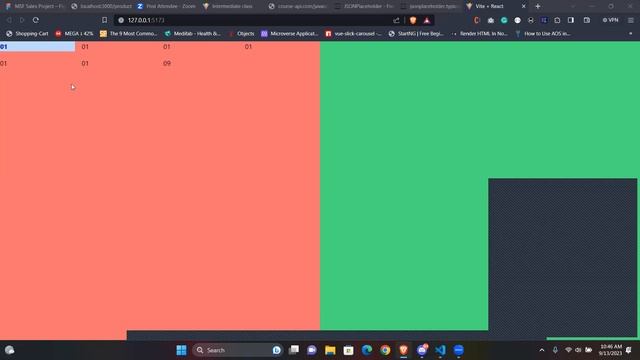Switch to the localhost:3000/product tab
Viewport: 640px width, 360px height.
(102, 6)
